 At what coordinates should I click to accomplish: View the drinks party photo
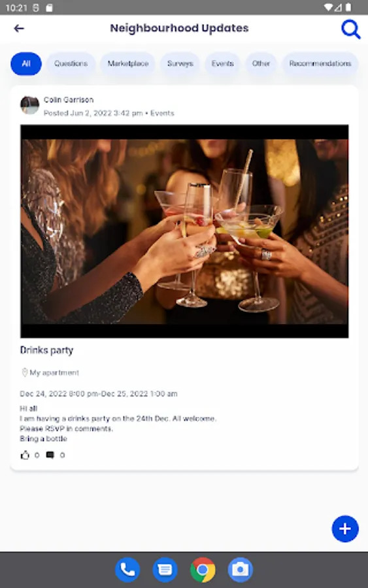pos(184,231)
